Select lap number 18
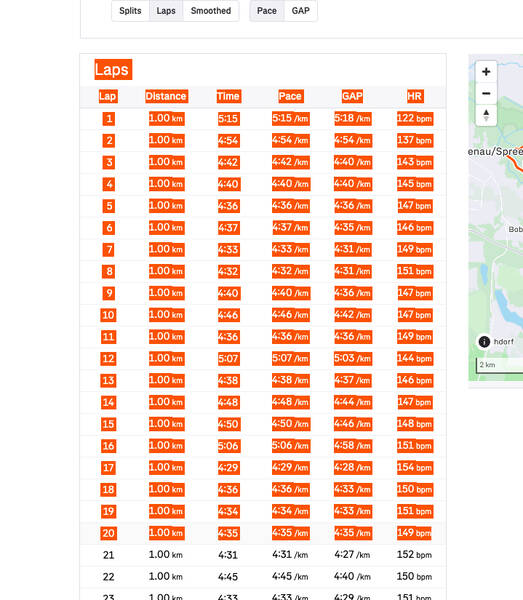 click(108, 489)
